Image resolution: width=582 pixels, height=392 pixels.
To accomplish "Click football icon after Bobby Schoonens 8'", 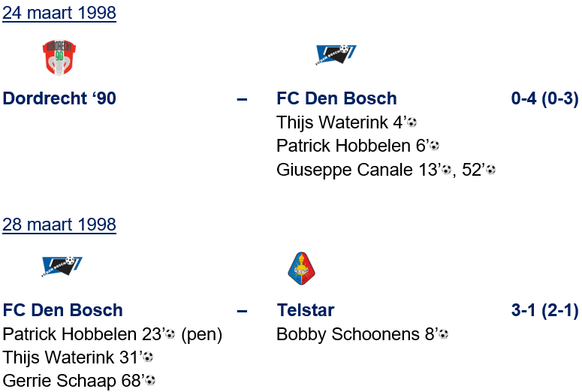I will (x=444, y=334).
